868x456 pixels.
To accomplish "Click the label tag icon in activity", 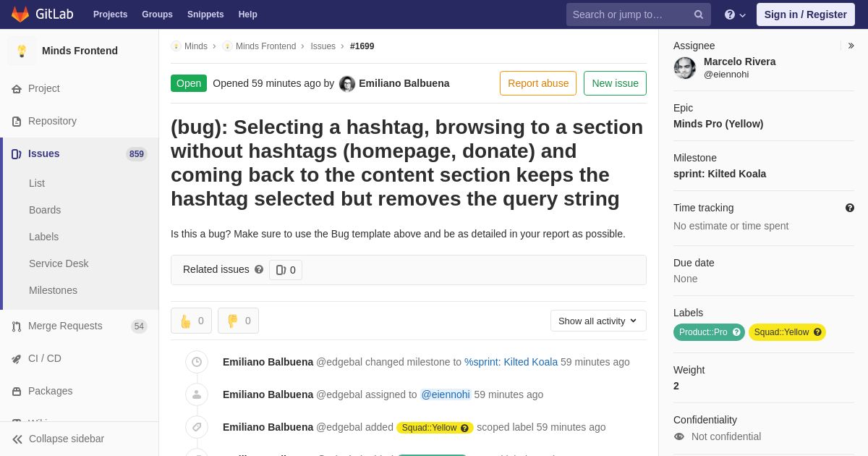I will pos(197,427).
